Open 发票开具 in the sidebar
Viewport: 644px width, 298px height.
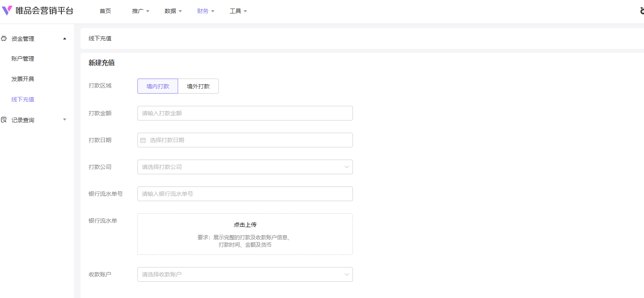[x=23, y=79]
